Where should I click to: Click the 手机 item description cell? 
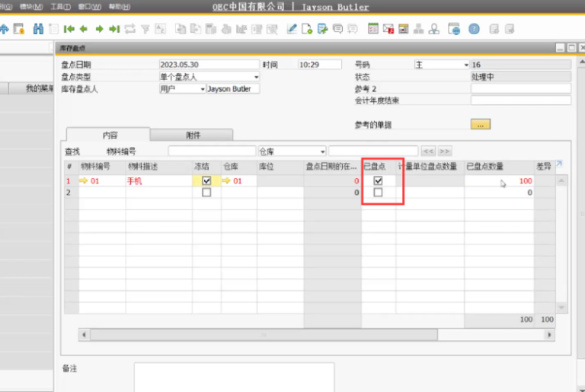click(x=159, y=181)
